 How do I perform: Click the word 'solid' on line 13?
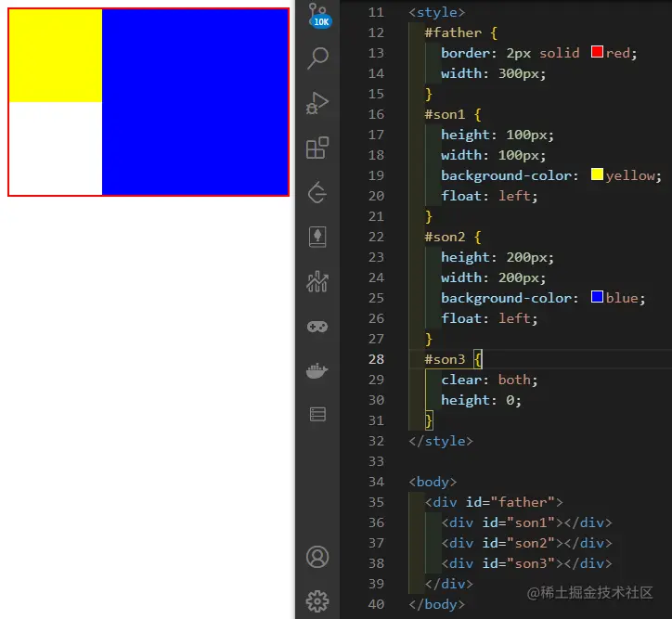560,53
